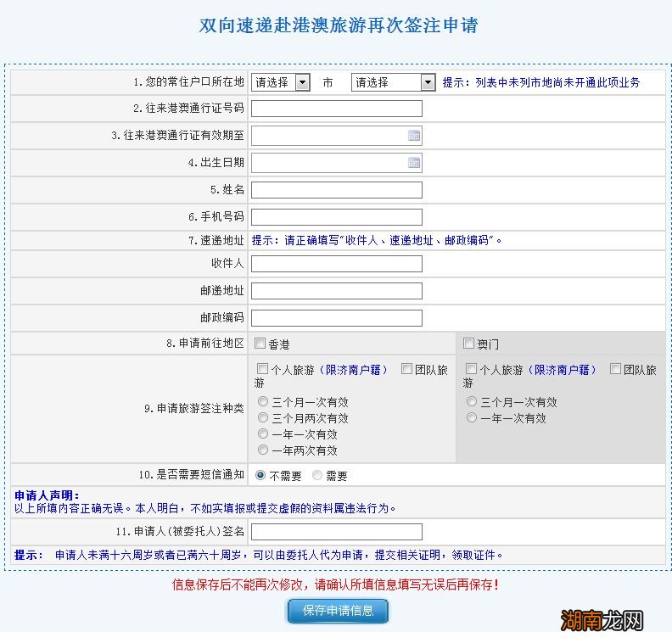Select Macau 一年一次有效 radio option
Viewport: 672px width, 643px height.
tap(472, 418)
